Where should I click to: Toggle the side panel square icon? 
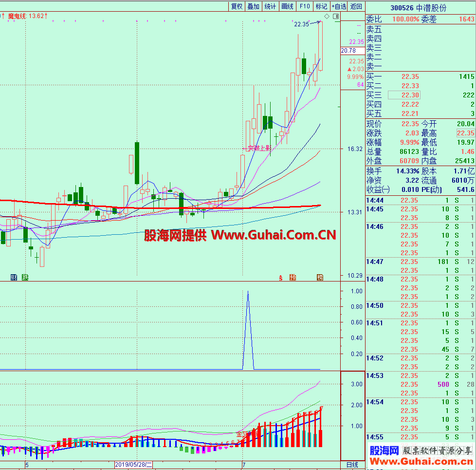(336, 17)
